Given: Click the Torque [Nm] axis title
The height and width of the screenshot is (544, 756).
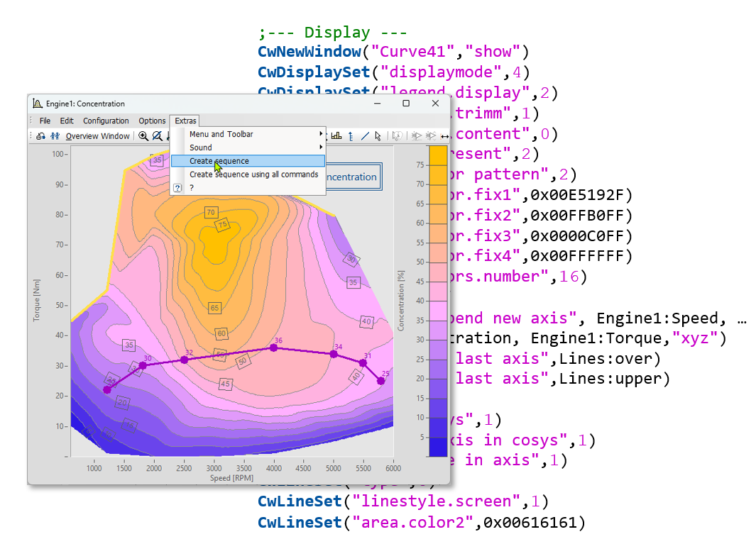Looking at the screenshot, I should 37,300.
